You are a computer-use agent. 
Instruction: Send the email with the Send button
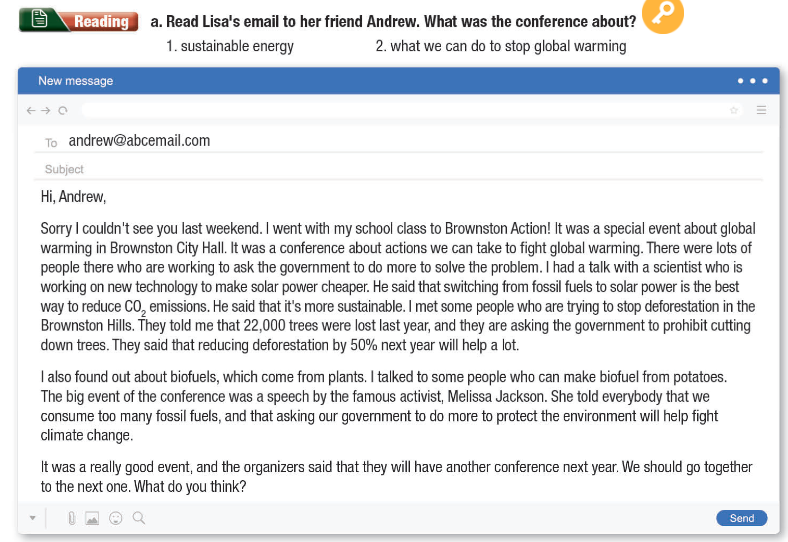coord(741,518)
